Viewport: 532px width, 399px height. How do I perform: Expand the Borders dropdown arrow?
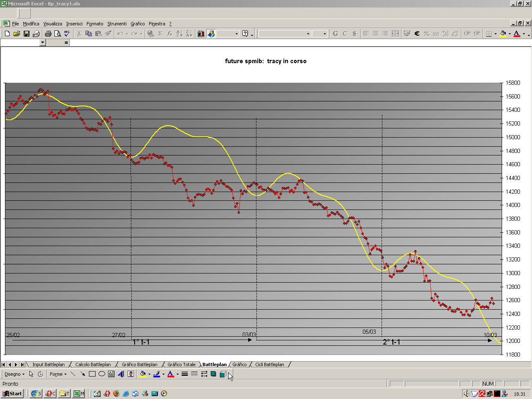pyautogui.click(x=495, y=34)
